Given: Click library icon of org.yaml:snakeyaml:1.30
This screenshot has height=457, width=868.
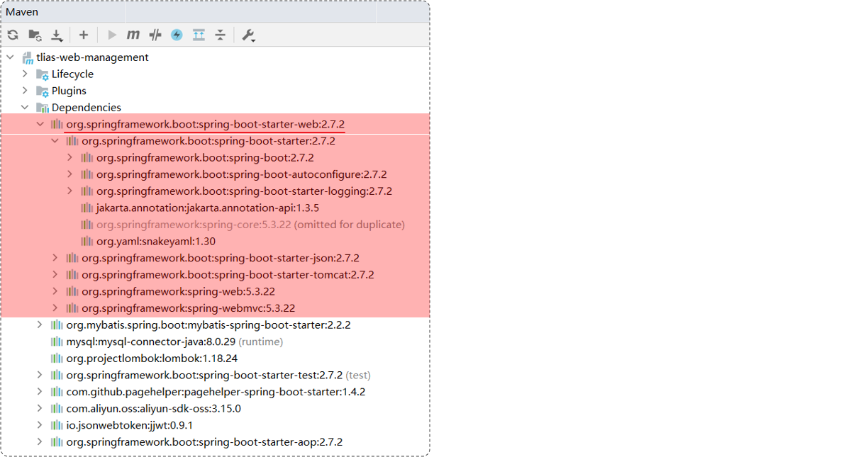Looking at the screenshot, I should click(x=87, y=242).
